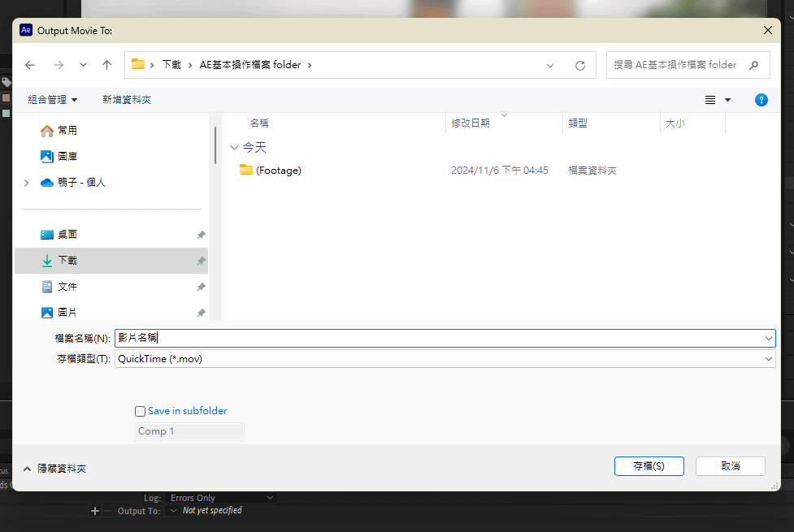Viewport: 794px width, 532px height.
Task: Click the view layout options icon
Action: [x=710, y=100]
